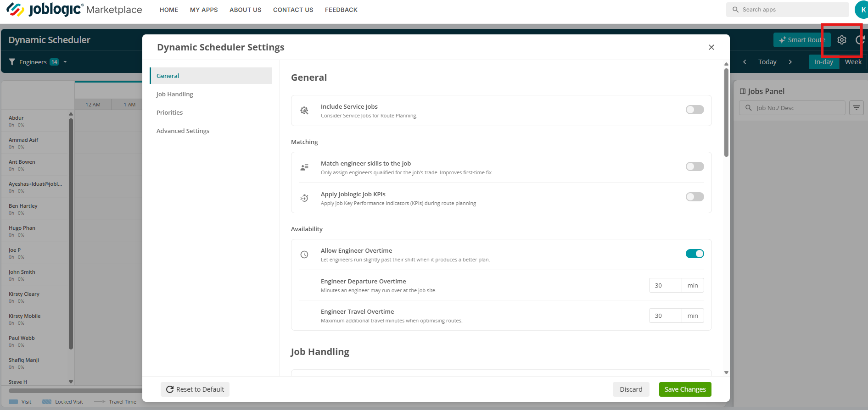This screenshot has height=410, width=868.
Task: Click the user avatar K
Action: [x=862, y=10]
